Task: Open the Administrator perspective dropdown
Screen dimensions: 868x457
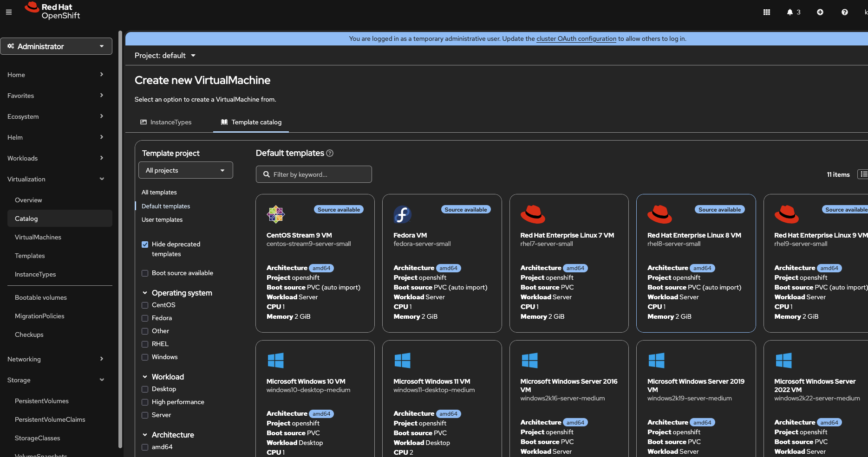Action: click(56, 46)
